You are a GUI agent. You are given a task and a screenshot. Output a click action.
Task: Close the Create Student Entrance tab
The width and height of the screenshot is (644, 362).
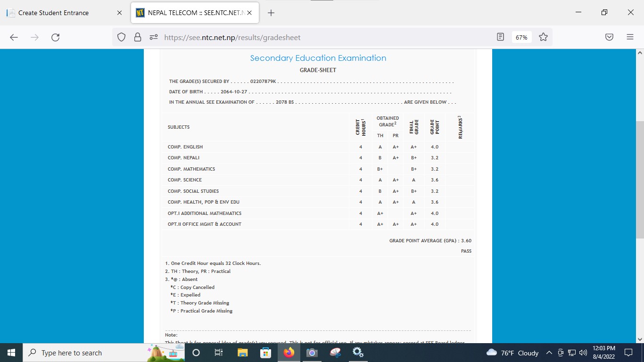pos(119,13)
